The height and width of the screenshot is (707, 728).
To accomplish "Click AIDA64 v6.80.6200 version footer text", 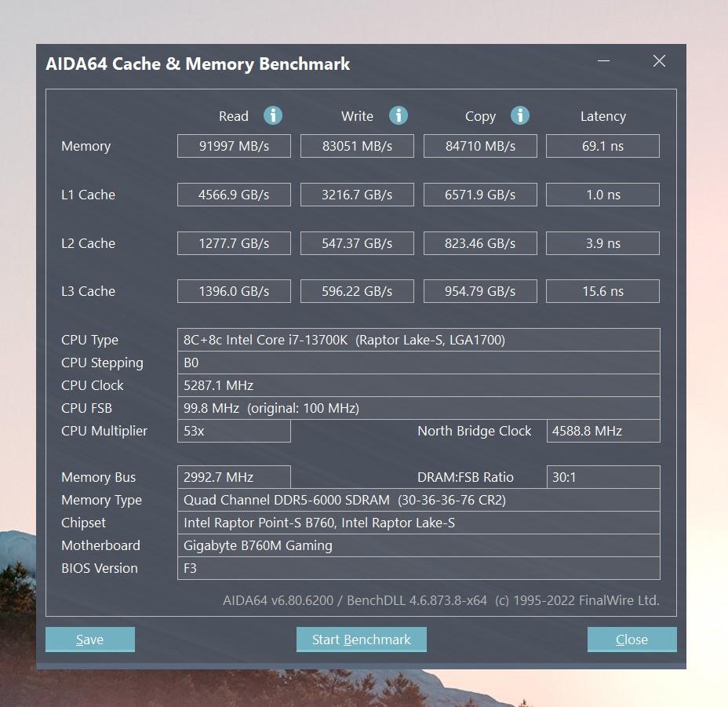I will pyautogui.click(x=441, y=600).
